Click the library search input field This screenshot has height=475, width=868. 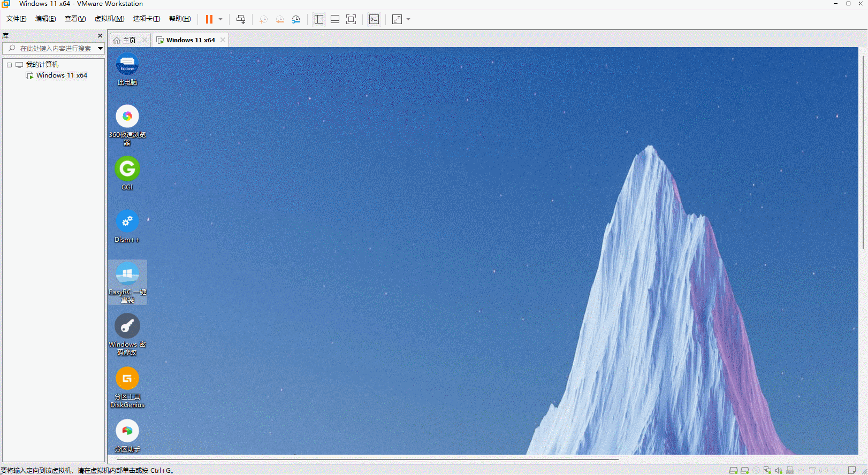[x=54, y=48]
